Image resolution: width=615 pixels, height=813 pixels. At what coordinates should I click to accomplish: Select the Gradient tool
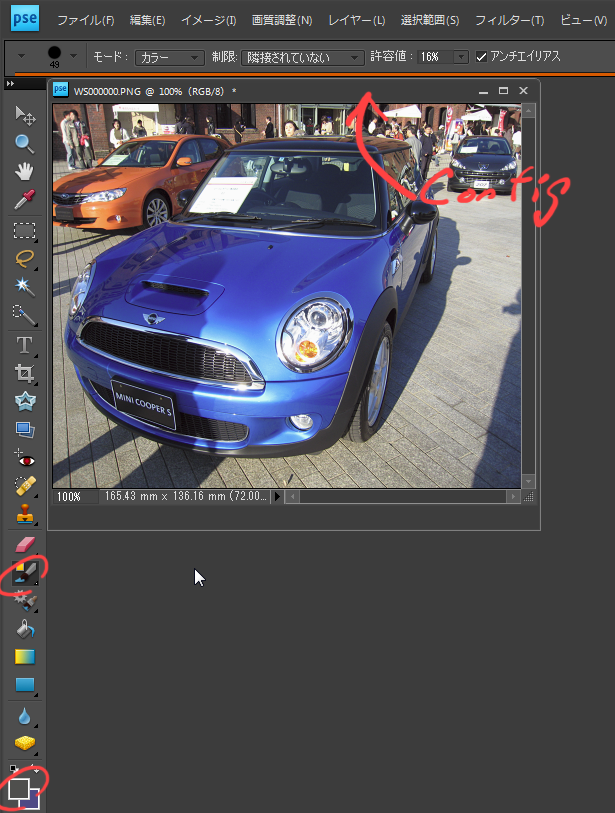pyautogui.click(x=24, y=657)
